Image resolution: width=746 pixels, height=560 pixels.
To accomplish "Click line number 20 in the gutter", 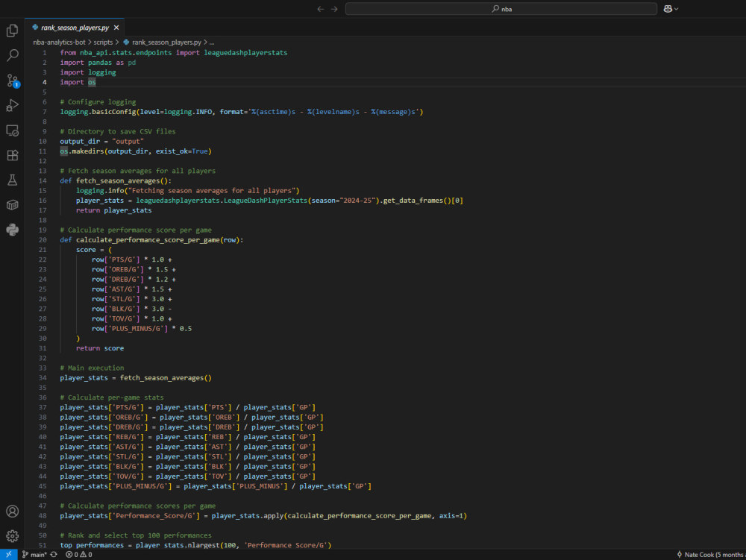I will point(43,239).
